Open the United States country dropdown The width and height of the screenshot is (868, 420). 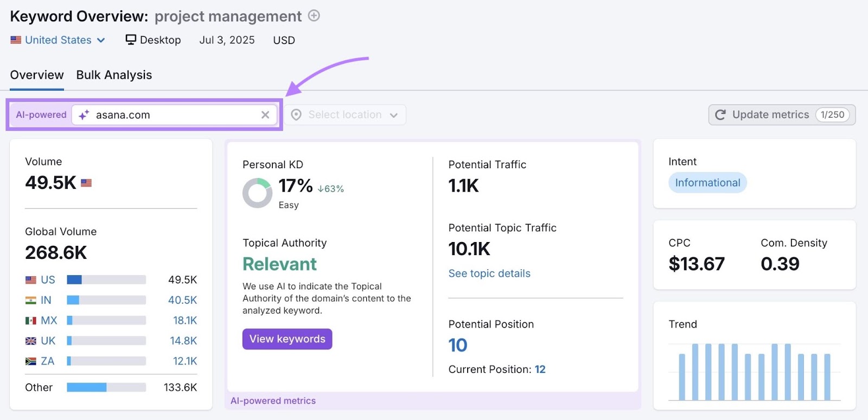coord(58,40)
